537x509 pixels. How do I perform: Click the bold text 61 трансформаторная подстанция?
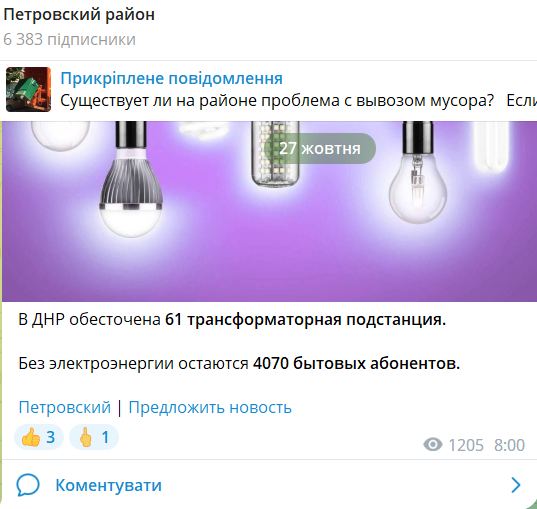pos(305,320)
